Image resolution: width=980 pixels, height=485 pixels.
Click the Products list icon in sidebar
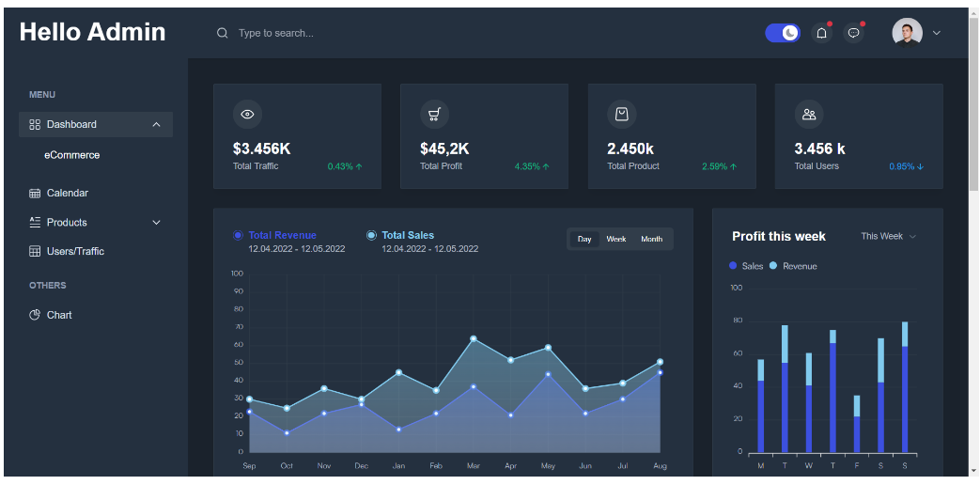click(x=35, y=222)
